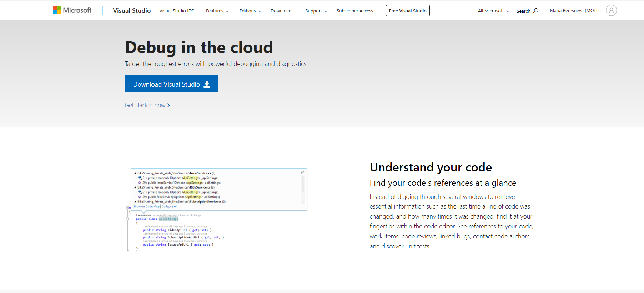Click the Maria Beresneva account name
Viewport: 644px width, 293px height.
coord(575,11)
